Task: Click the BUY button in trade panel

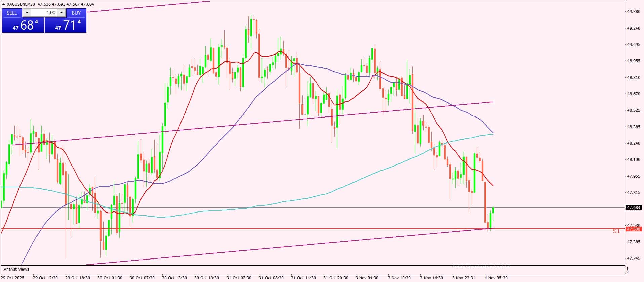Action: coord(76,13)
